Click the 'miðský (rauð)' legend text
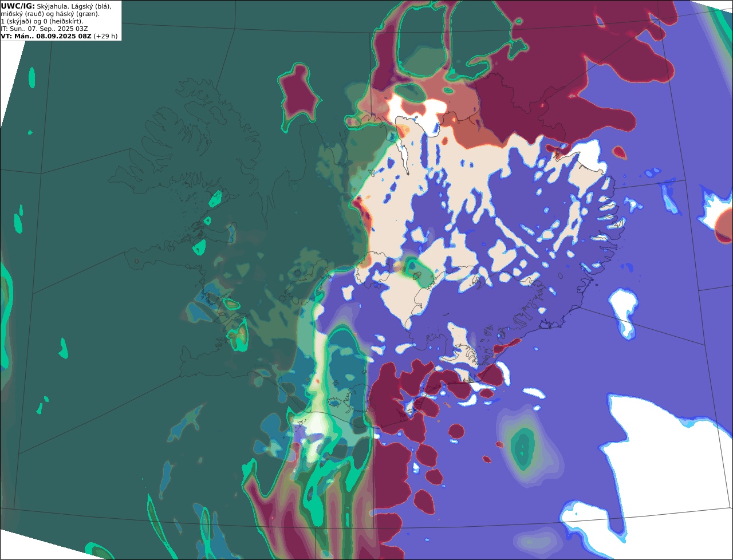The image size is (733, 560). 22,14
